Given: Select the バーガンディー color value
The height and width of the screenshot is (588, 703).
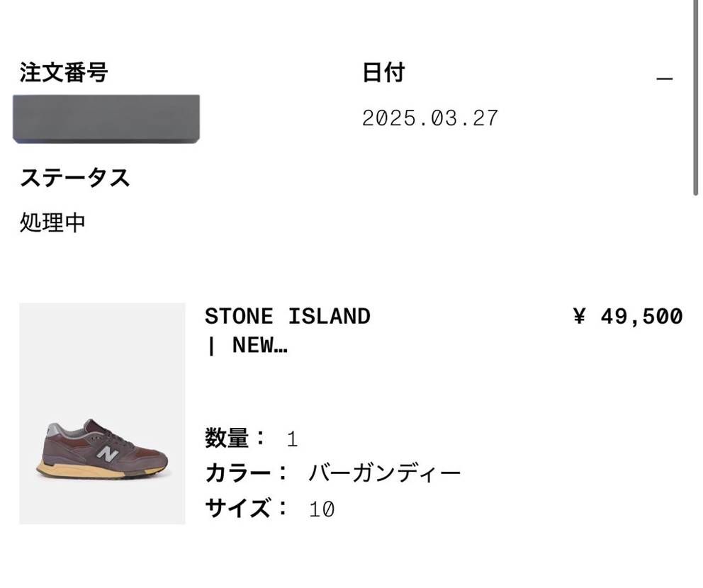Looking at the screenshot, I should [x=384, y=473].
